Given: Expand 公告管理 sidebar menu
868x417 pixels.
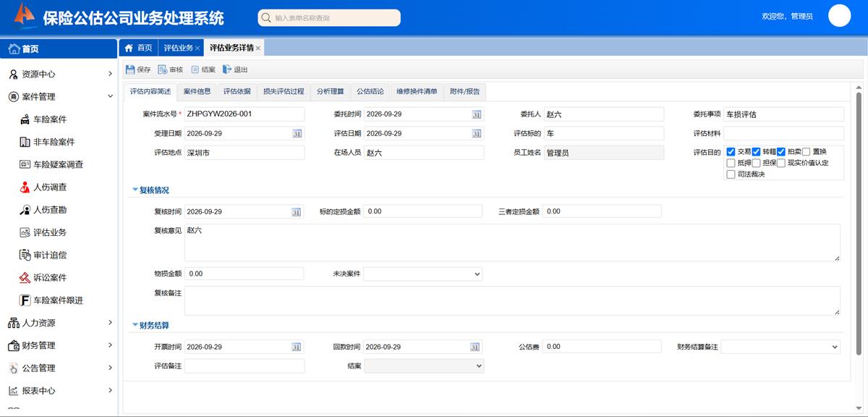Looking at the screenshot, I should tap(59, 368).
